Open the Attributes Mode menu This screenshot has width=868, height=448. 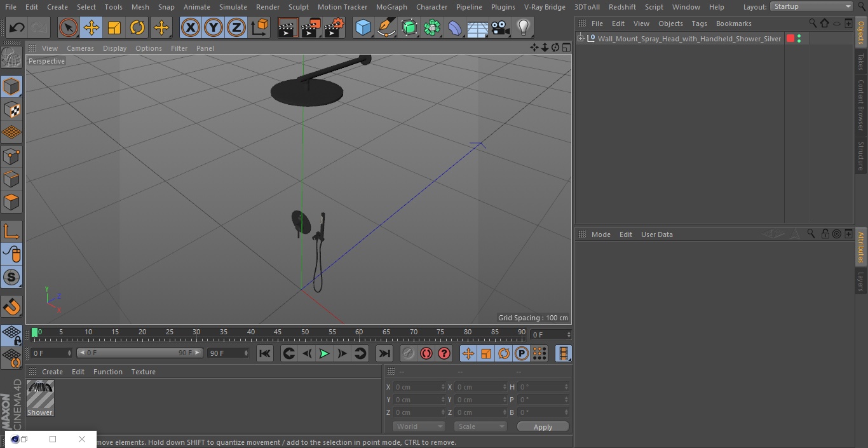600,234
